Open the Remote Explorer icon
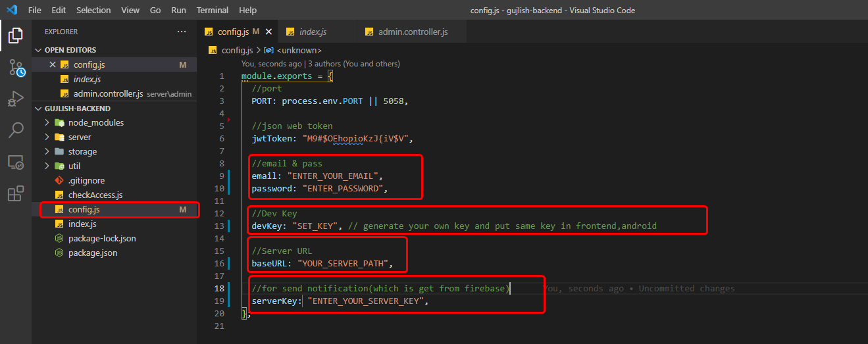This screenshot has height=344, width=868. pos(15,162)
